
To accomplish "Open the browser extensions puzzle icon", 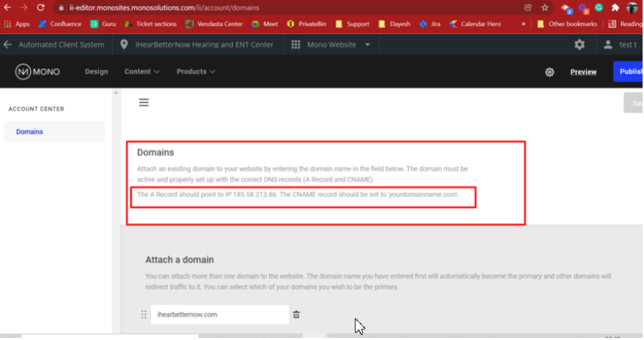I will pos(615,8).
